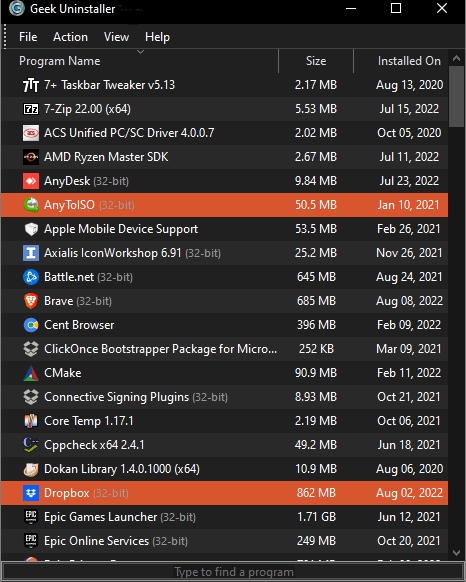Open the View menu
The height and width of the screenshot is (582, 466).
point(116,37)
